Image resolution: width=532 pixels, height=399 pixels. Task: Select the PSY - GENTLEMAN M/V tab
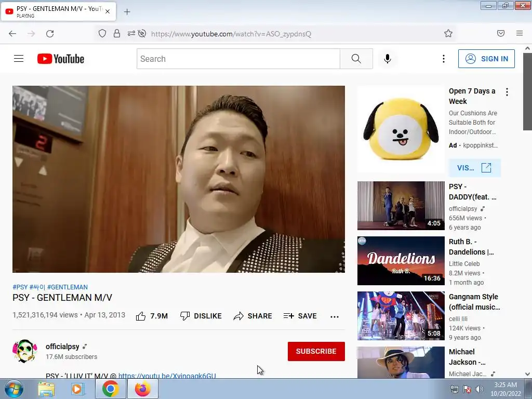click(58, 11)
